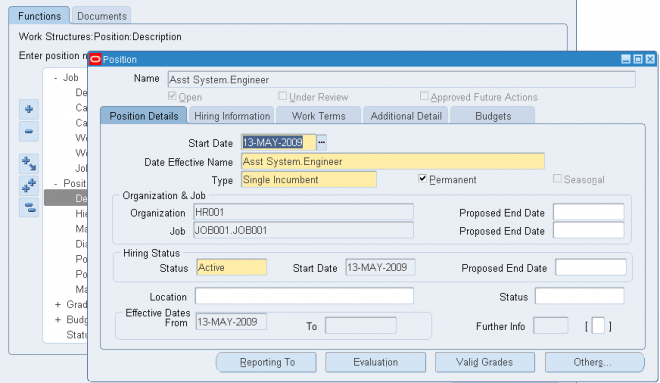Select the Position Details tab
This screenshot has height=383, width=660.
[x=144, y=116]
